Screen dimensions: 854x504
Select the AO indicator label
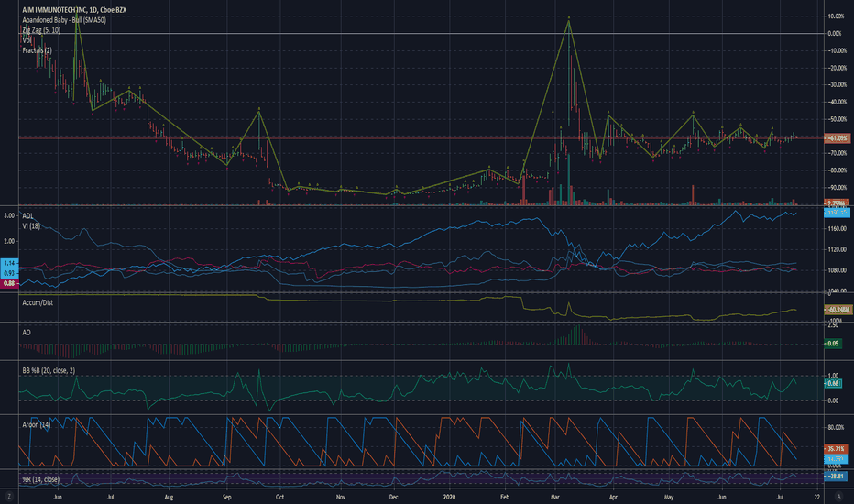(27, 333)
